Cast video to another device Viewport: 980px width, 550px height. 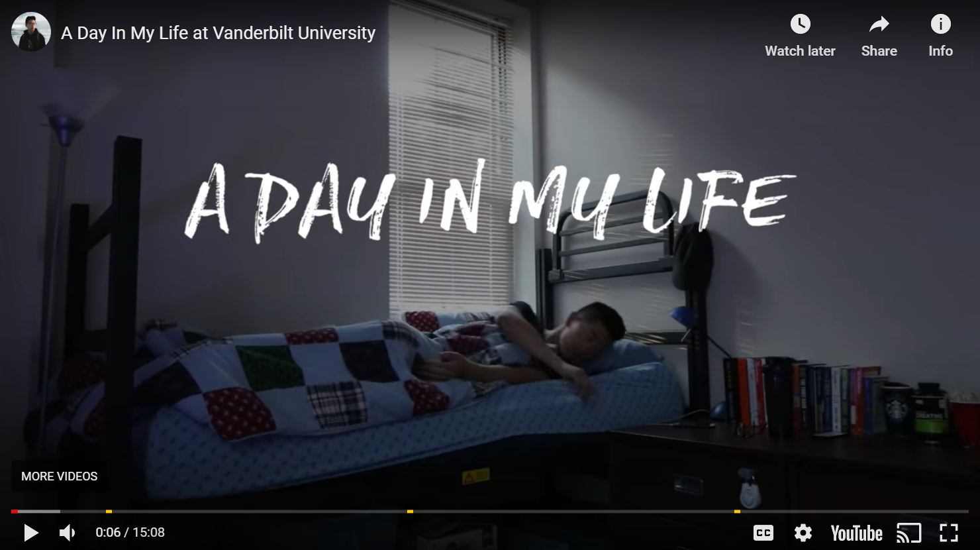(908, 533)
